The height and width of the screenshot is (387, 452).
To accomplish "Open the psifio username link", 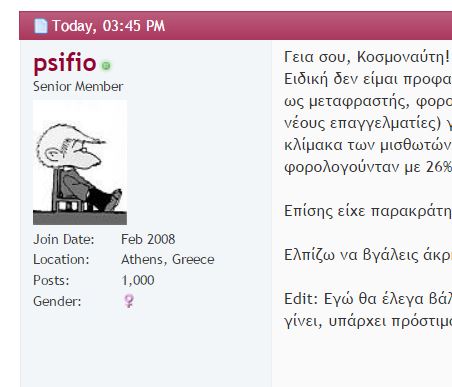I will (x=65, y=62).
